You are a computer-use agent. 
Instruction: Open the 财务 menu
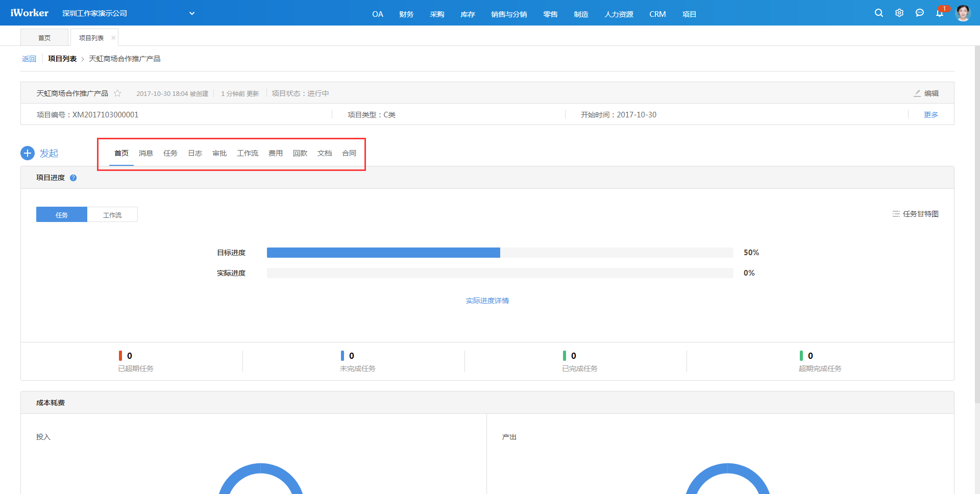tap(406, 14)
